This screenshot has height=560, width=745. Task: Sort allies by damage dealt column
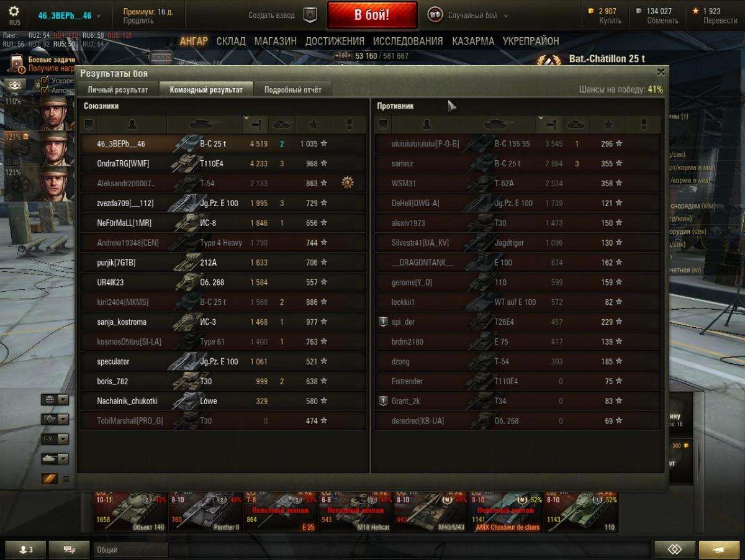[254, 124]
